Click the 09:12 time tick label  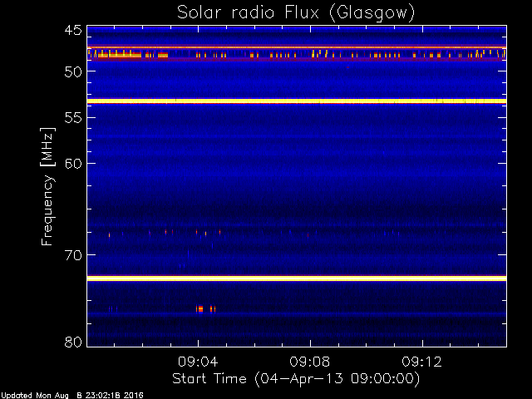422,362
